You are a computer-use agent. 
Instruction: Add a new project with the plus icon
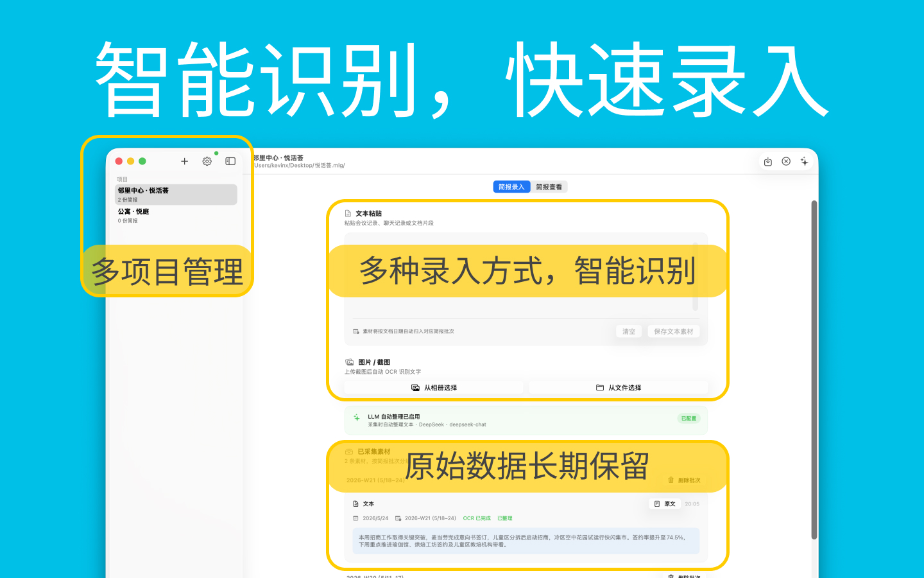point(184,161)
